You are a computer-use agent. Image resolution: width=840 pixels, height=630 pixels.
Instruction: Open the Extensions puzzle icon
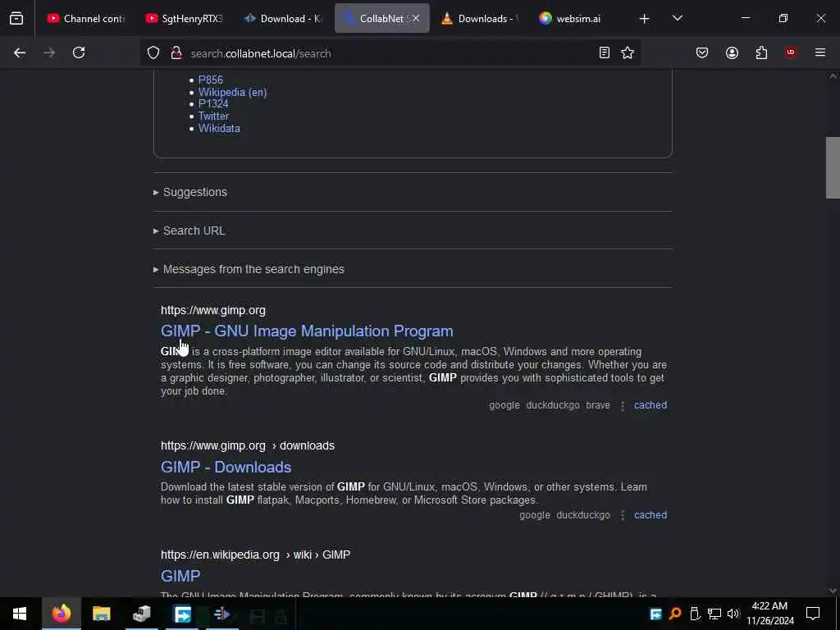tap(761, 52)
